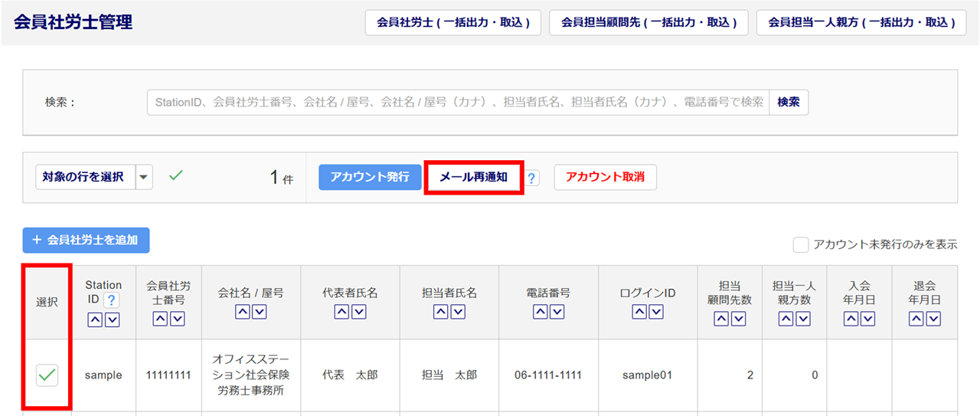Screen dimensions: 980x416
Task: Sort ログインID column ascending
Action: [x=639, y=312]
